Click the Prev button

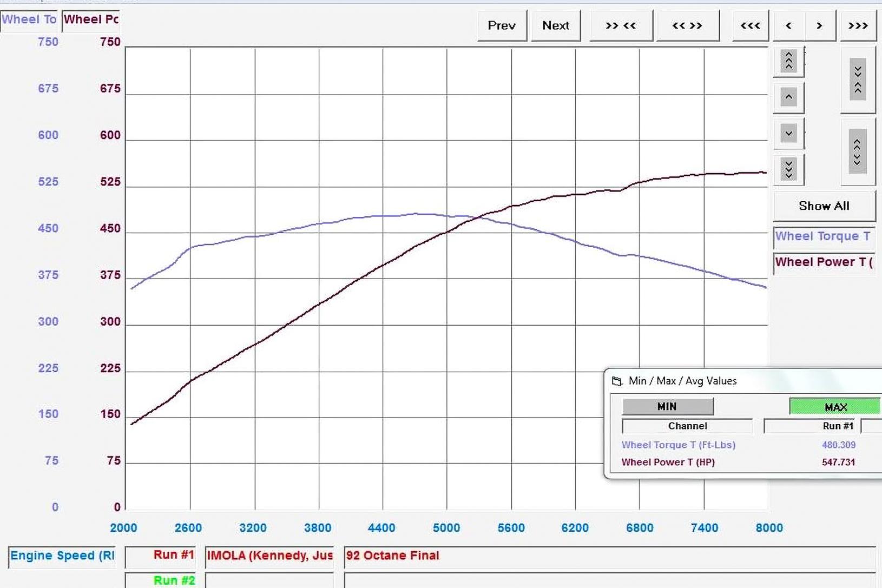pos(502,25)
